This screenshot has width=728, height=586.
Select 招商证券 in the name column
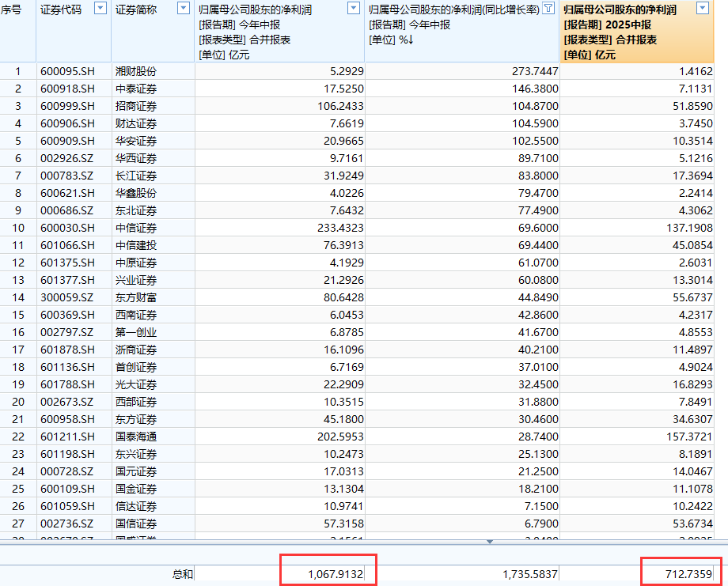point(136,106)
